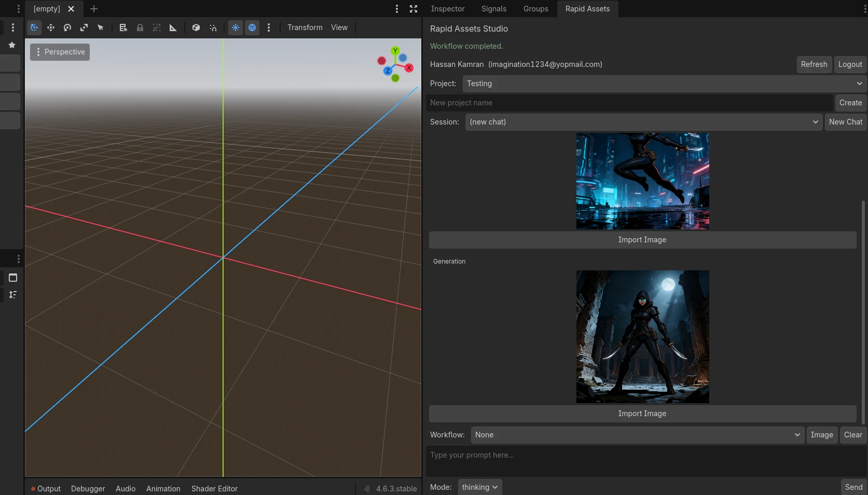Viewport: 868px width, 495px height.
Task: Open the Session dropdown showing (new chat)
Action: [644, 122]
